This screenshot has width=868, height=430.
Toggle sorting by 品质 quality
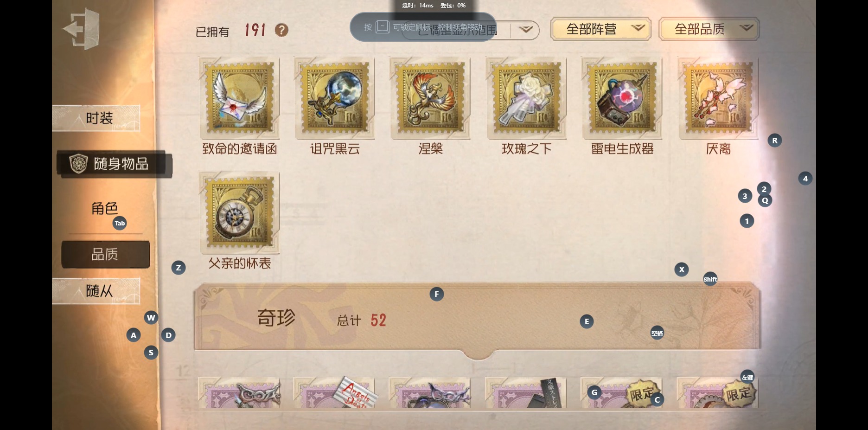pos(105,254)
